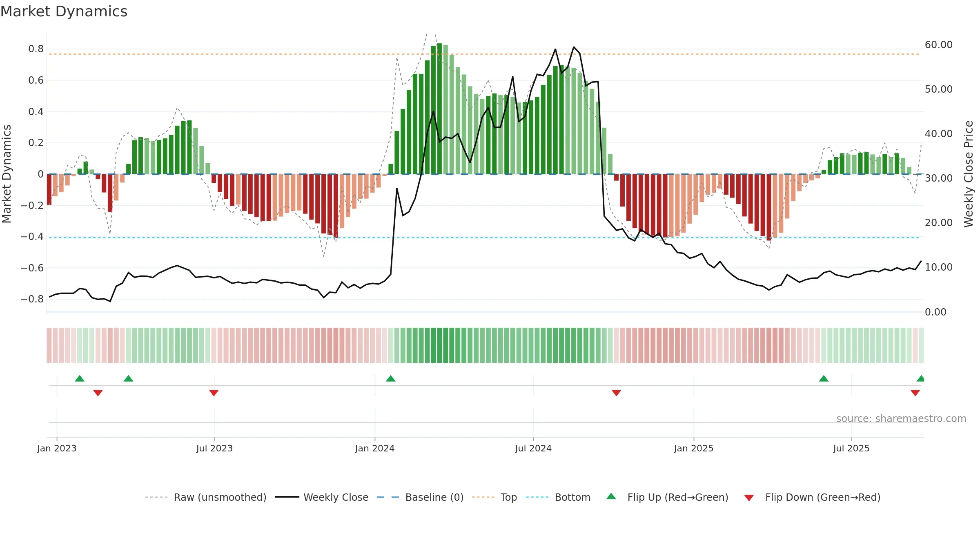The width and height of the screenshot is (980, 551).
Task: Click the first pink heat strip cell
Action: [49, 345]
